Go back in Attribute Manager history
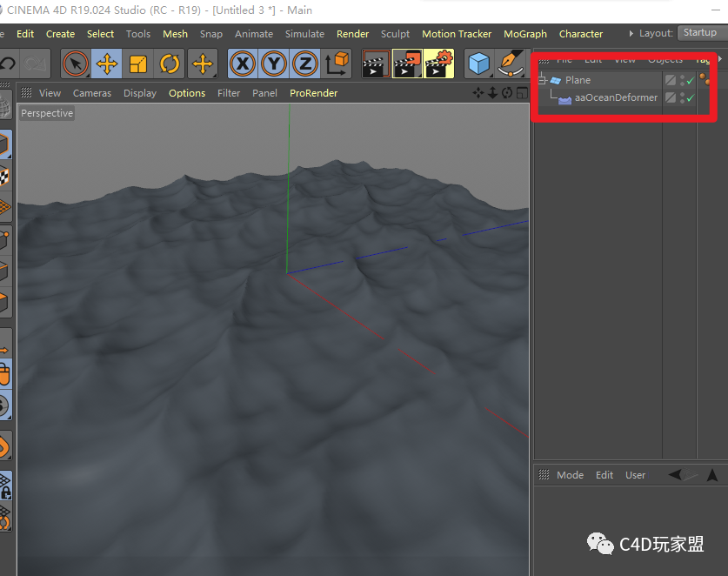This screenshot has width=728, height=576. (x=676, y=475)
